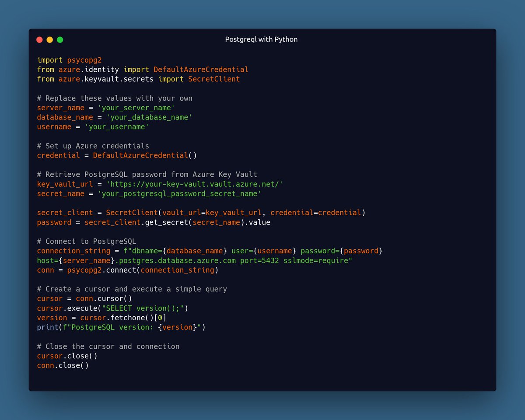The height and width of the screenshot is (420, 525).
Task: Click the line 'cursor.close()'
Action: [x=67, y=356]
